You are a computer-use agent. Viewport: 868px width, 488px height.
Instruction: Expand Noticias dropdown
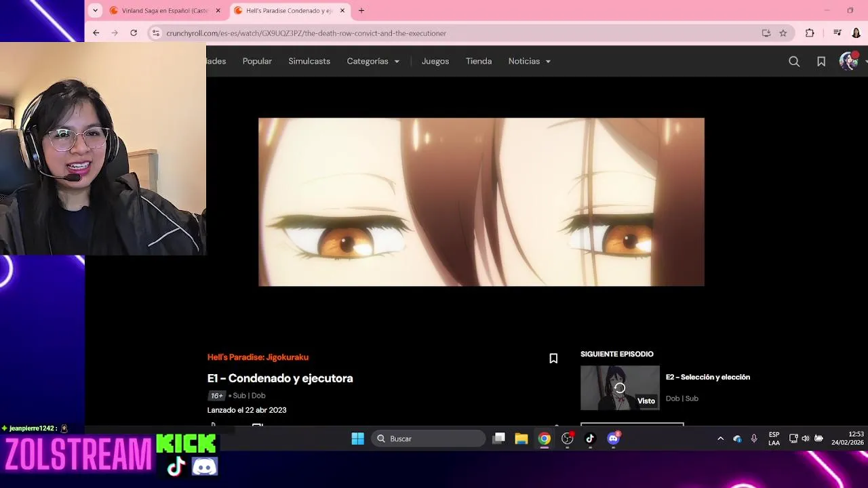[x=530, y=61]
